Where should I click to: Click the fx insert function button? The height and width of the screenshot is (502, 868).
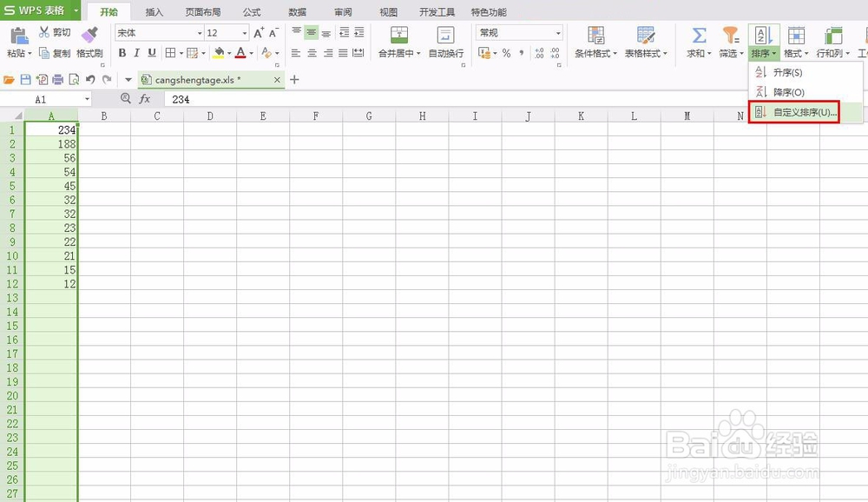pos(144,99)
